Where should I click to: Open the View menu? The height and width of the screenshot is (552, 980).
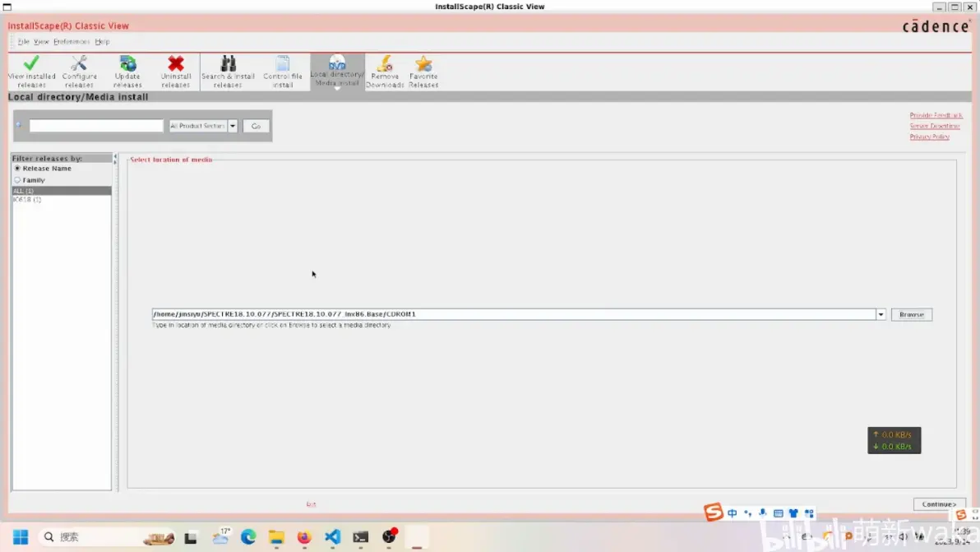click(41, 42)
